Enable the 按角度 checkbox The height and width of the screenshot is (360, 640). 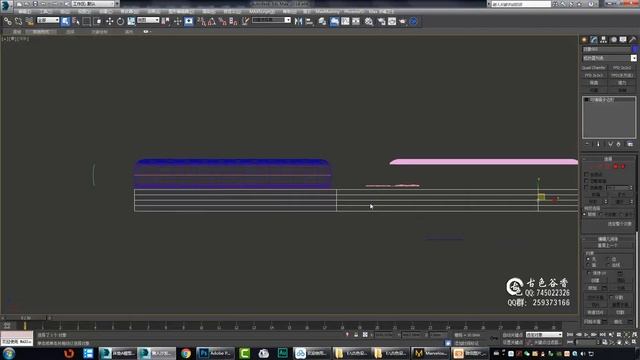pos(587,187)
